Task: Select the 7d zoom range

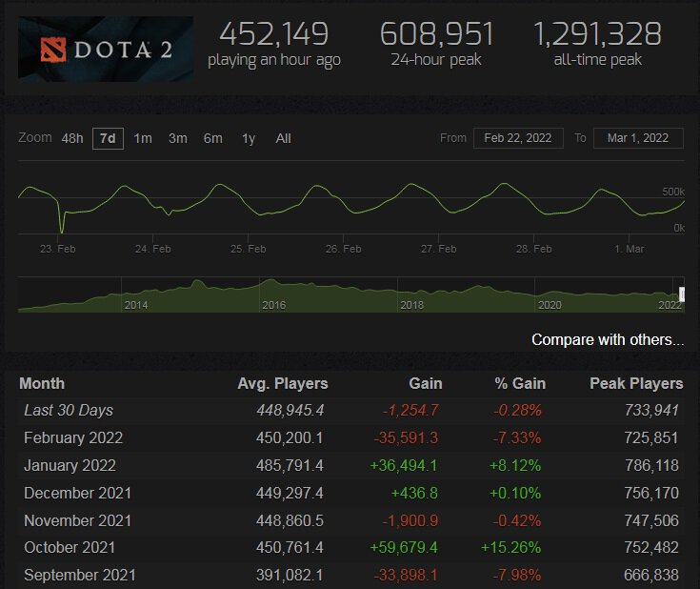Action: (108, 138)
